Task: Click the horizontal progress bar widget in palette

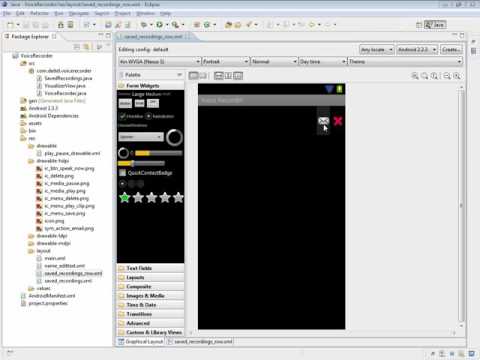Action: coord(158,153)
